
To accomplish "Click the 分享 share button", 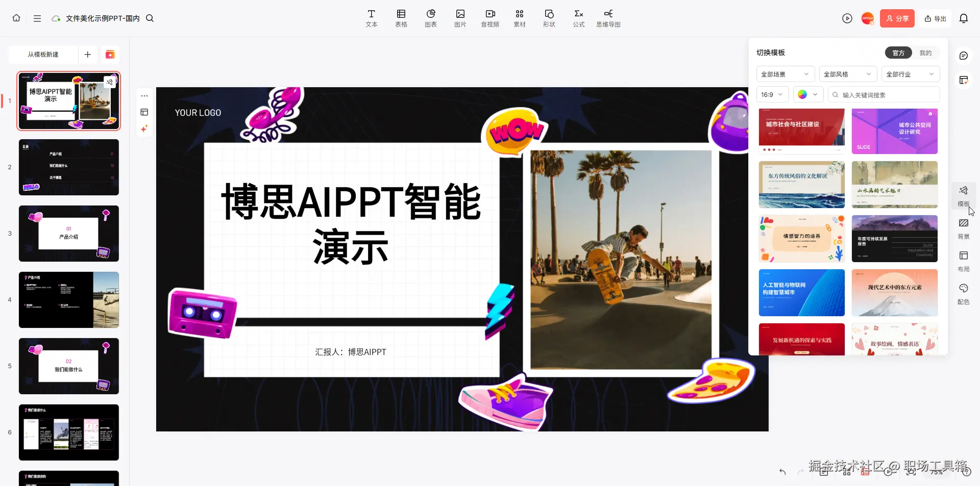I will [x=897, y=18].
